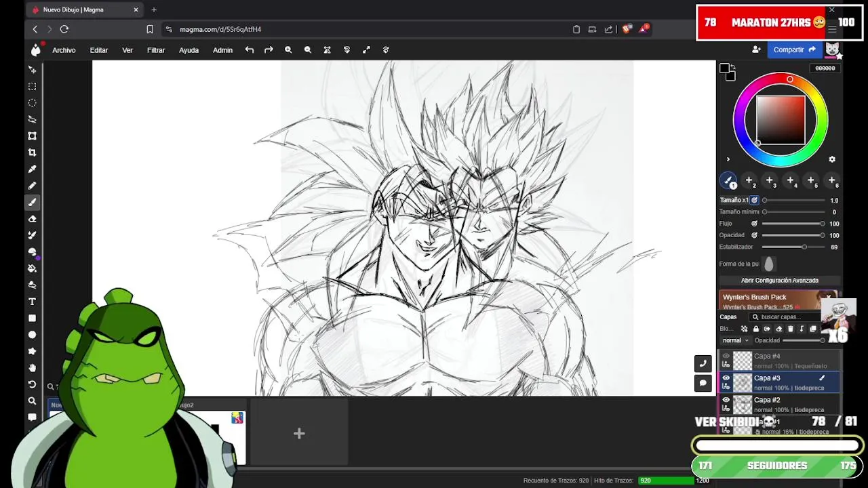Toggle pen pressure for Opacidad
Screen dimensions: 868x488
click(x=754, y=235)
